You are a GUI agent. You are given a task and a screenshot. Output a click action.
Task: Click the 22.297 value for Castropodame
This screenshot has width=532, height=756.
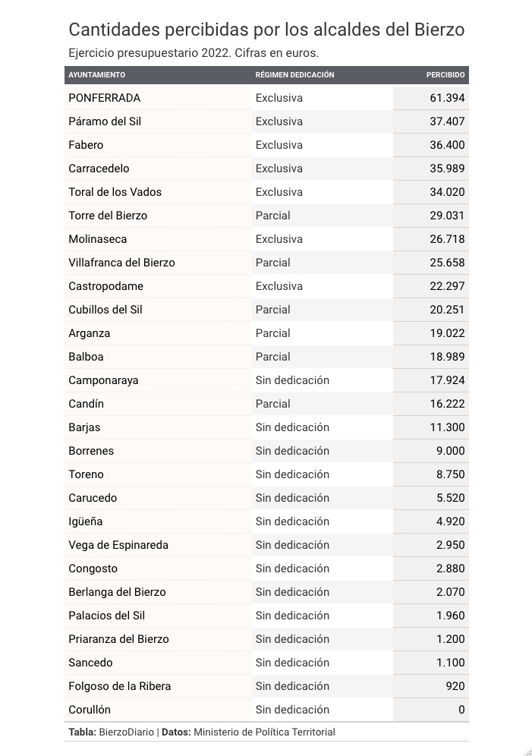(x=447, y=286)
